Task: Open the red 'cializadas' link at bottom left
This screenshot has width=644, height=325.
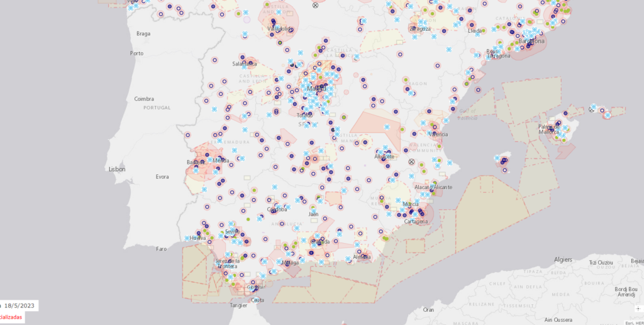Action: pyautogui.click(x=11, y=317)
